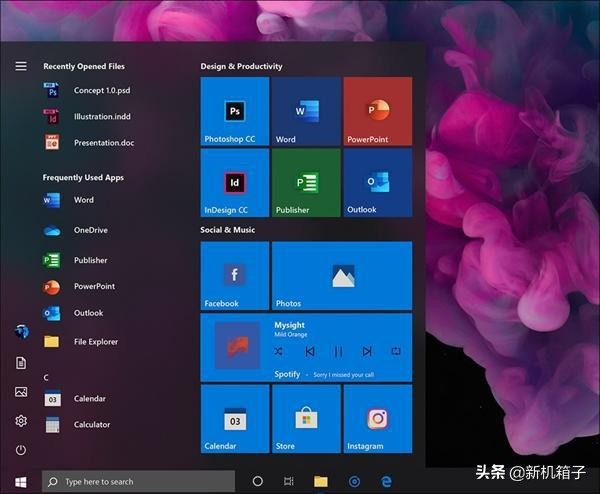Open File Explorer from the apps list
Screen dimensions: 600x494
(81, 342)
